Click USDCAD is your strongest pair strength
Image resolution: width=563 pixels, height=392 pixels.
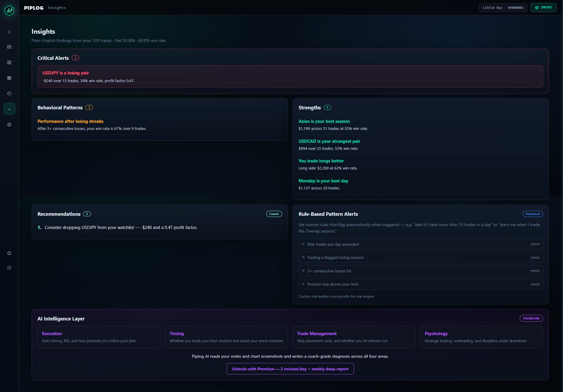(329, 141)
